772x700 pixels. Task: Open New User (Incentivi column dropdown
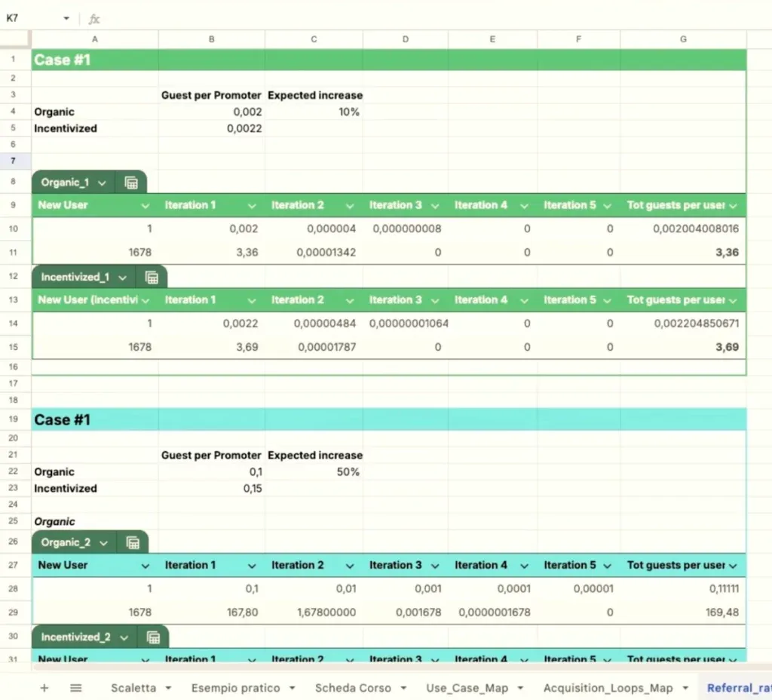pyautogui.click(x=146, y=300)
